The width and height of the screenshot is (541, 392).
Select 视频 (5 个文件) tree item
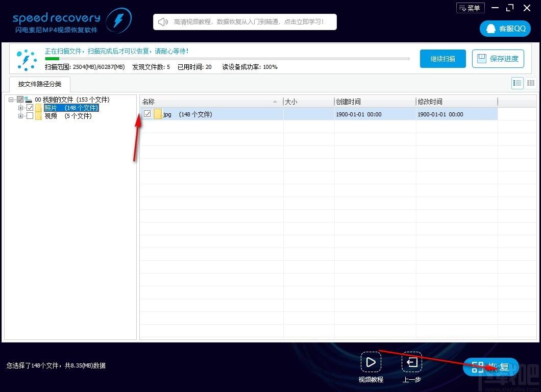point(68,116)
